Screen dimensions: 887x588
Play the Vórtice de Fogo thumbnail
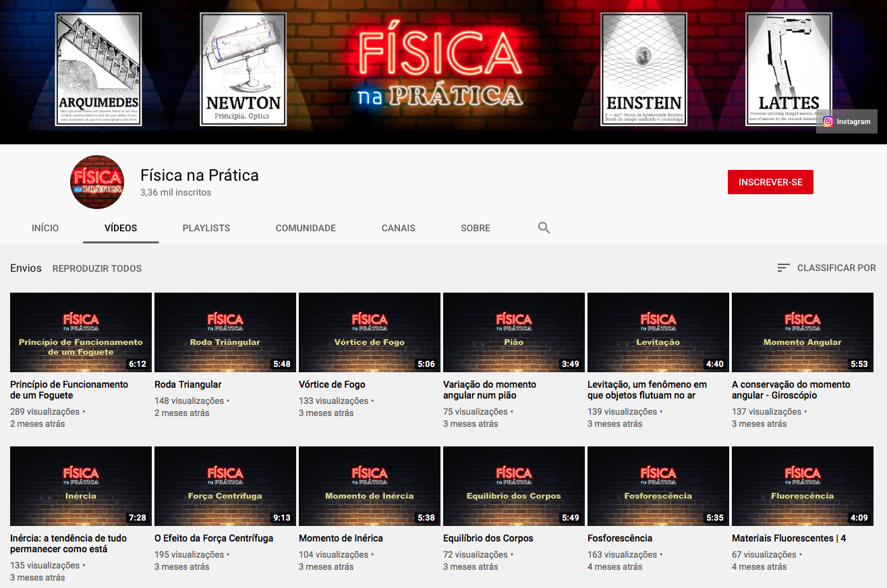pyautogui.click(x=370, y=332)
